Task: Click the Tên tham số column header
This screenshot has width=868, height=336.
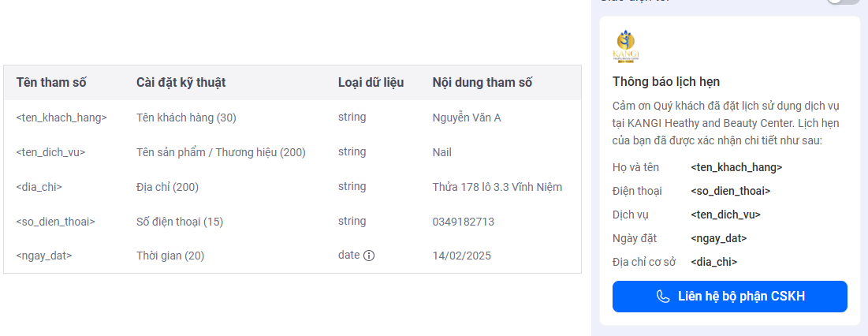Action: (51, 83)
